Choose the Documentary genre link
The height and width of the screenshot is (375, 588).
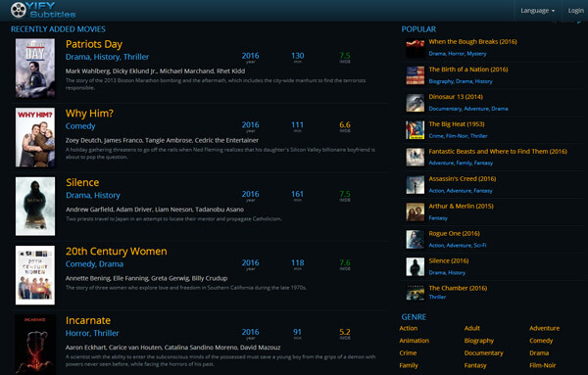(483, 352)
